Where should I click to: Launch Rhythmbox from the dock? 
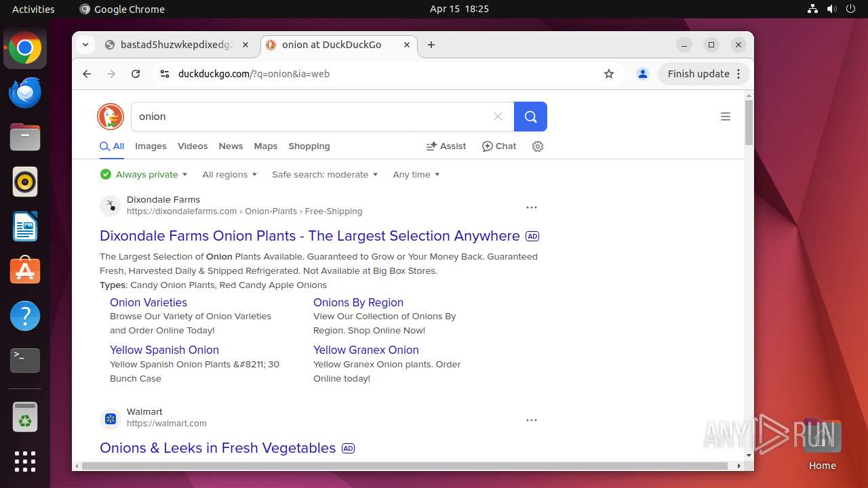point(25,182)
